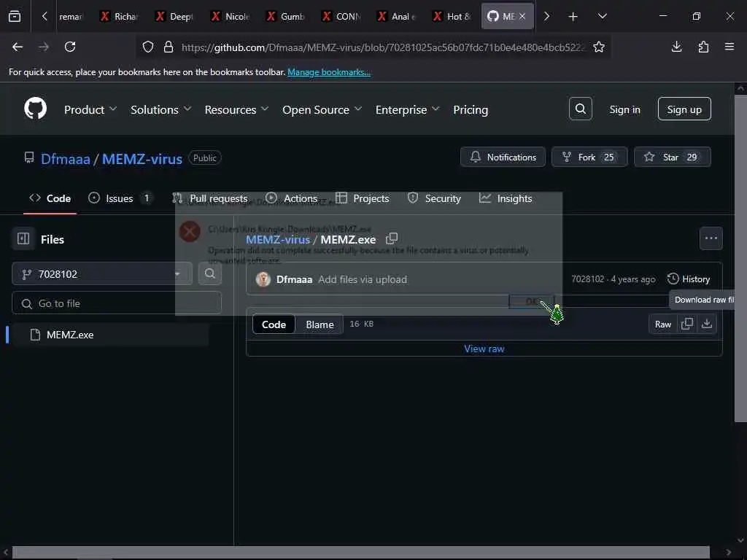The width and height of the screenshot is (747, 560).
Task: Click the Sign up button
Action: [x=684, y=109]
